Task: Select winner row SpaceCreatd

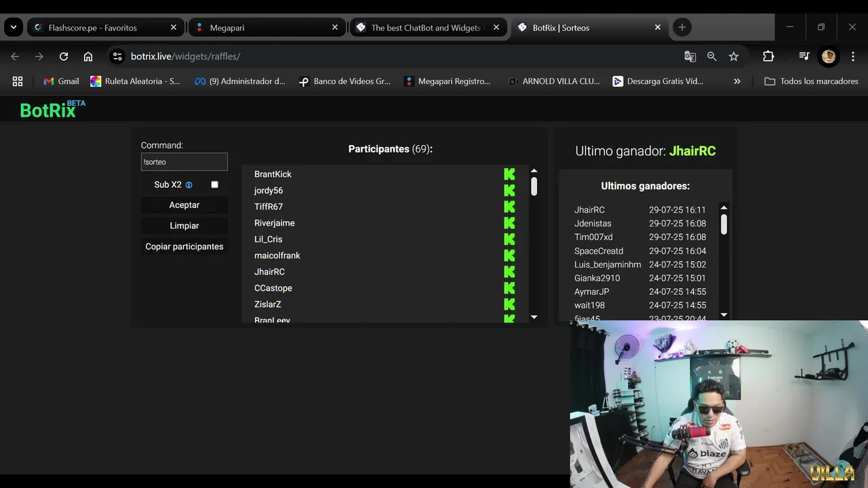Action: 640,251
